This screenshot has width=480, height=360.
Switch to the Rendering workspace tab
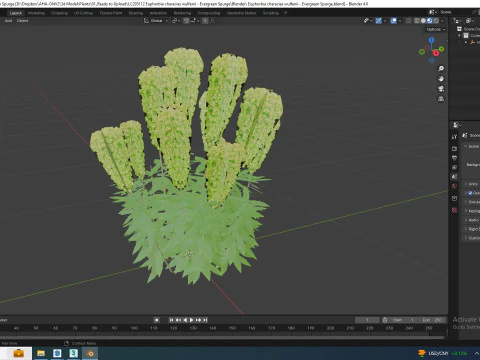click(182, 13)
